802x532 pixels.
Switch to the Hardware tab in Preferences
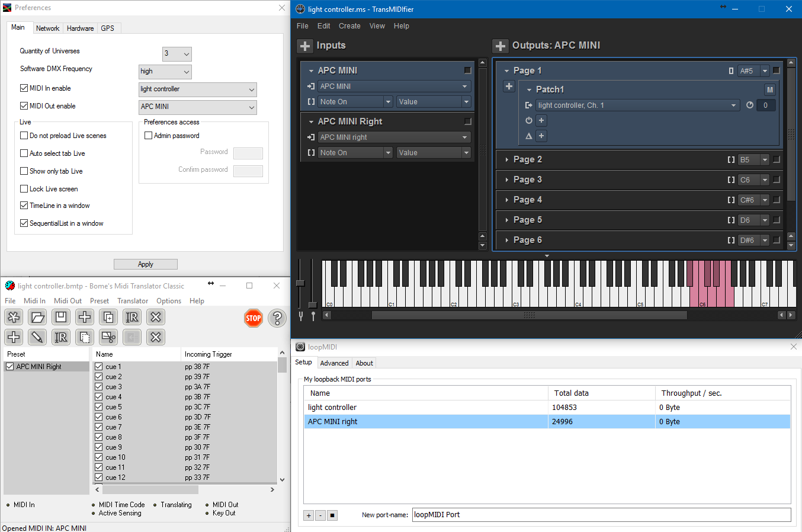tap(80, 28)
